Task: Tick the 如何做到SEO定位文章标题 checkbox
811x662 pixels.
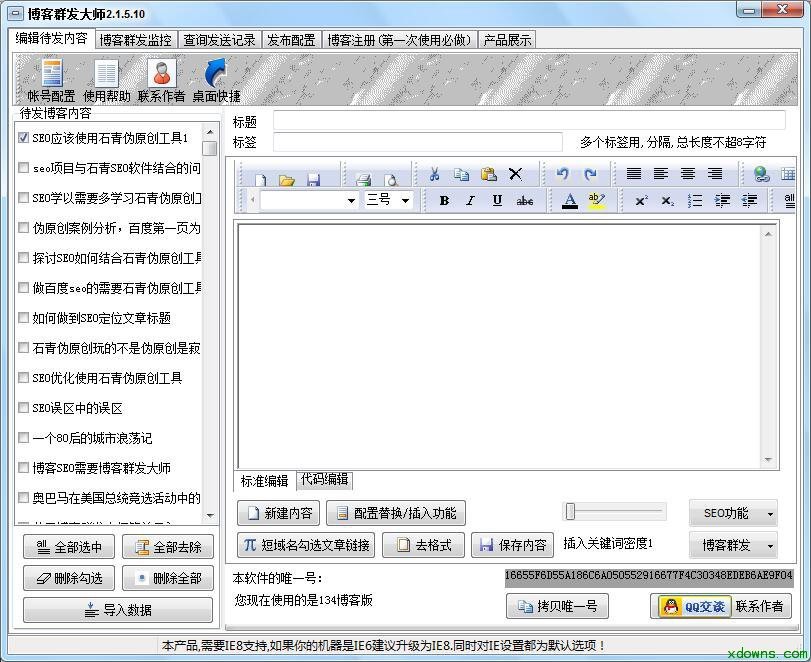Action: point(23,318)
